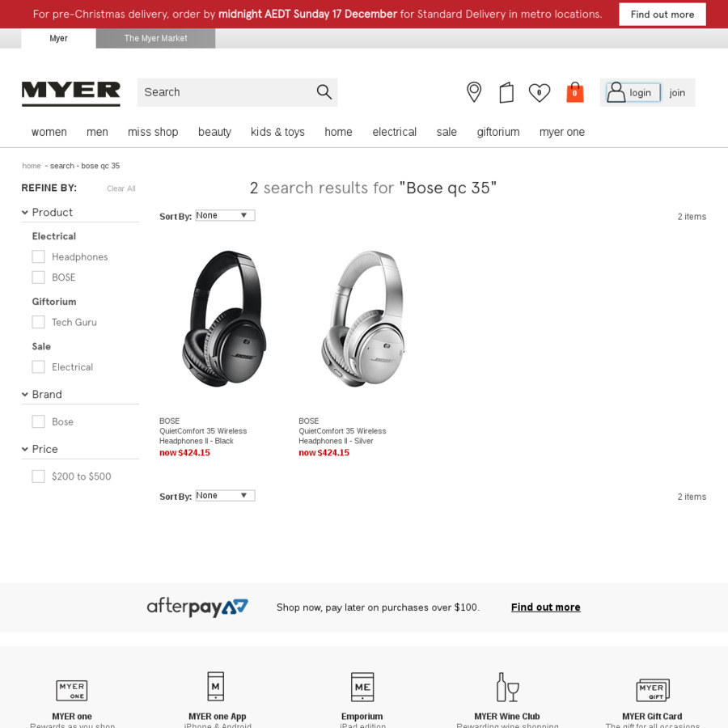728x728 pixels.
Task: Click the catalogue book icon
Action: [x=506, y=92]
